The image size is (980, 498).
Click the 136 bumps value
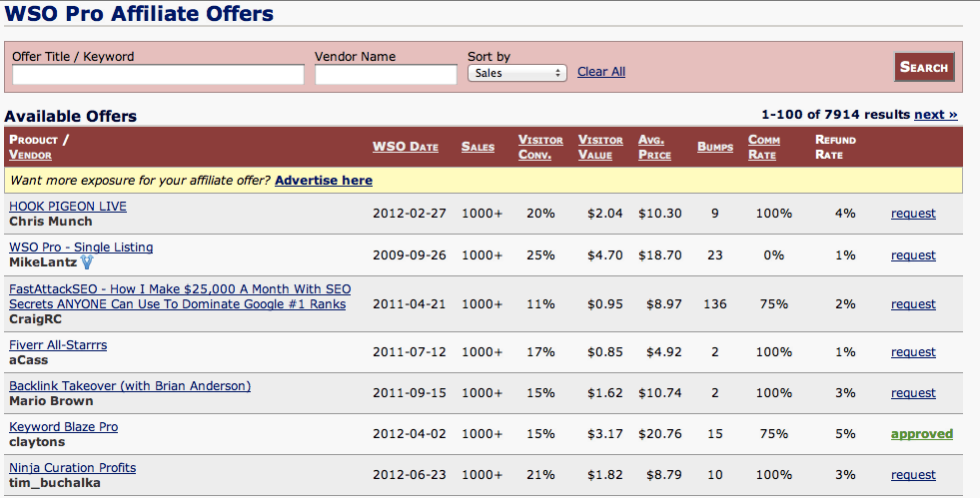715,304
